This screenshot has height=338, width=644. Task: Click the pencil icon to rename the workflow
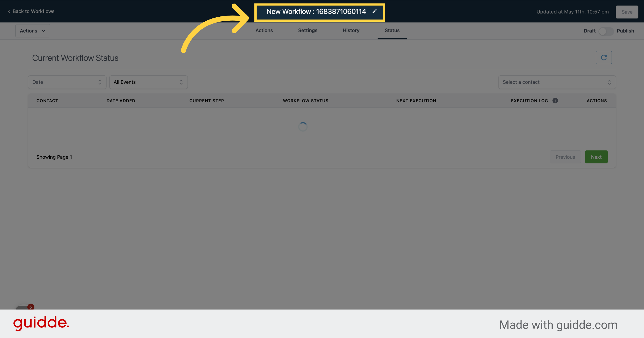tap(375, 11)
